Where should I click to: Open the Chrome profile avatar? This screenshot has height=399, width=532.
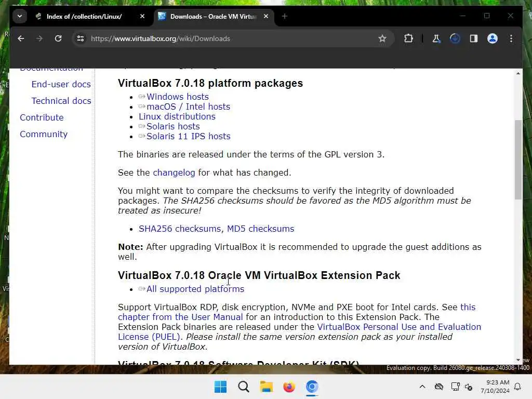click(493, 38)
